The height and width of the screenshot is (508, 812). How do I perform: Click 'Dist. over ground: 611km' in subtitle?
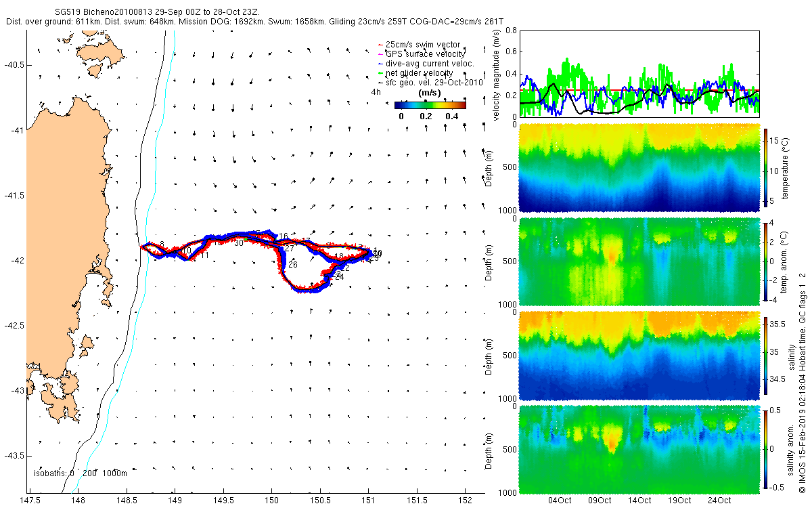click(54, 22)
